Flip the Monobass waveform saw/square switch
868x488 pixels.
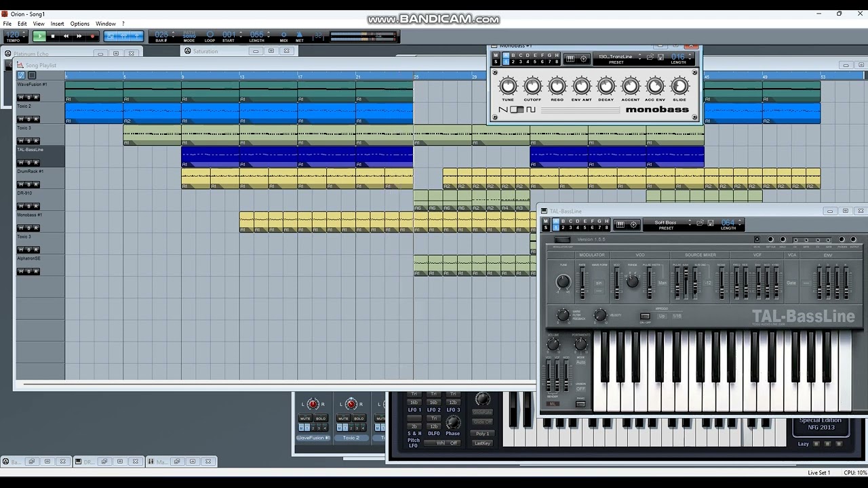coord(517,110)
